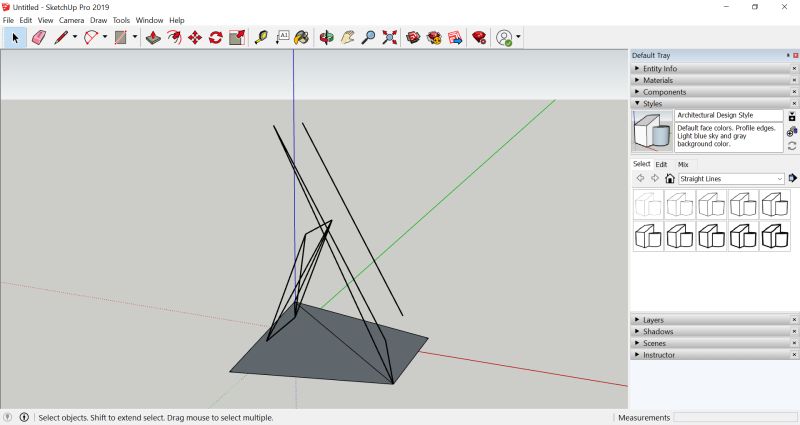Switch to the Select styles tab

click(642, 164)
